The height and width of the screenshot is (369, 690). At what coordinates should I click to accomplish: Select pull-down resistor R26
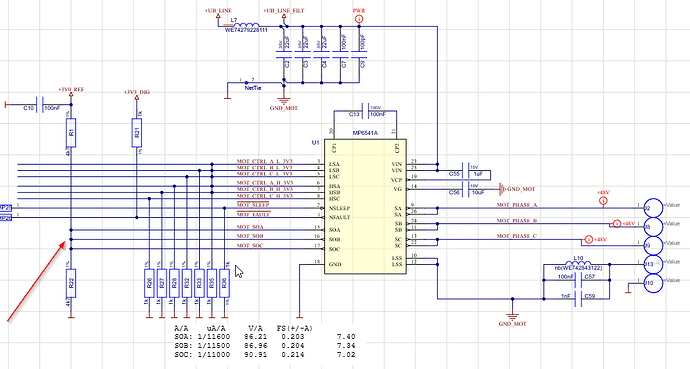tap(149, 283)
